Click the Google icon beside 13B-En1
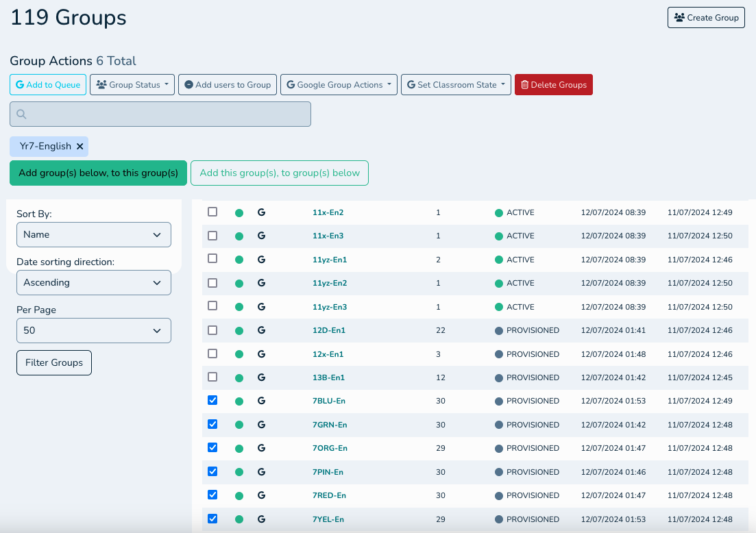This screenshot has width=756, height=533. [x=261, y=377]
